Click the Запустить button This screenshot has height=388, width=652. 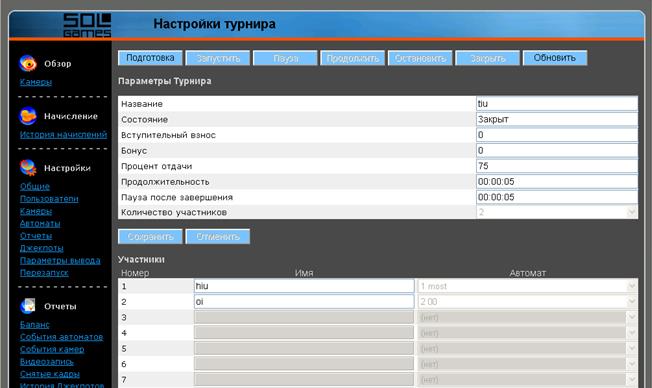click(x=218, y=58)
